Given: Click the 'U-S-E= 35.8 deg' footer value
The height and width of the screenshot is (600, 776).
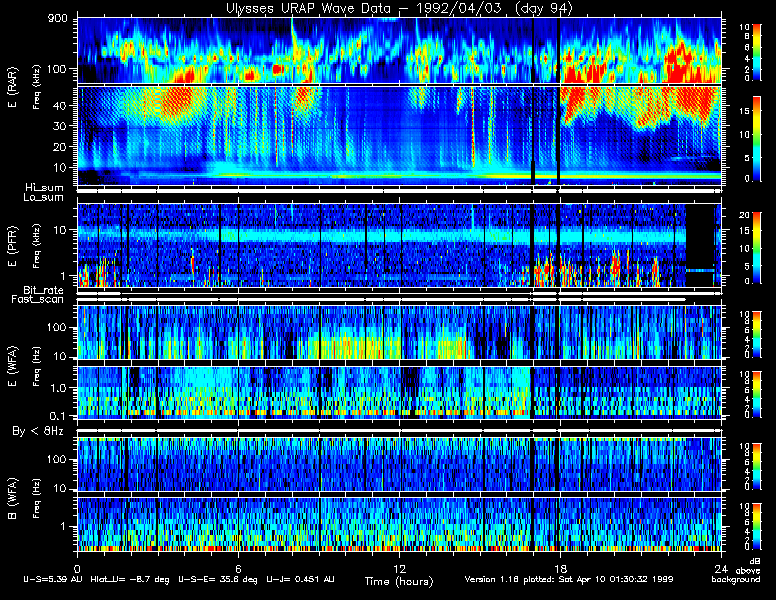Looking at the screenshot, I should tap(218, 579).
